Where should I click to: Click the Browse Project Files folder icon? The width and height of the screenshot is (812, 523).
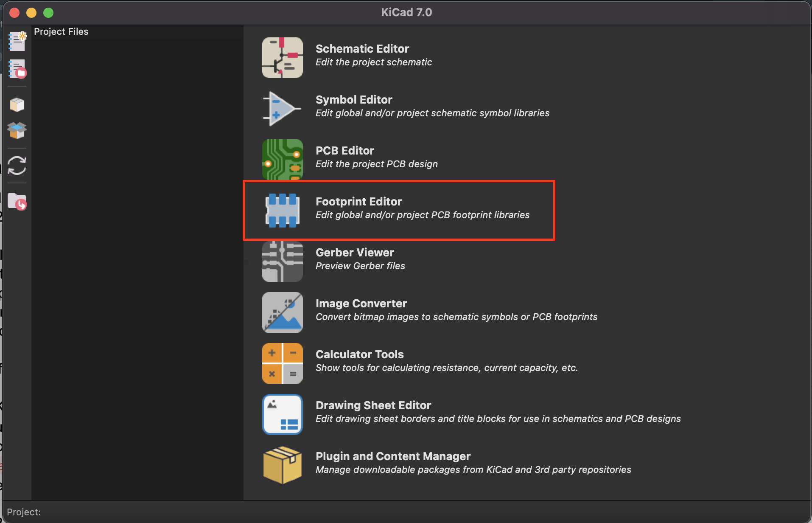[x=17, y=201]
